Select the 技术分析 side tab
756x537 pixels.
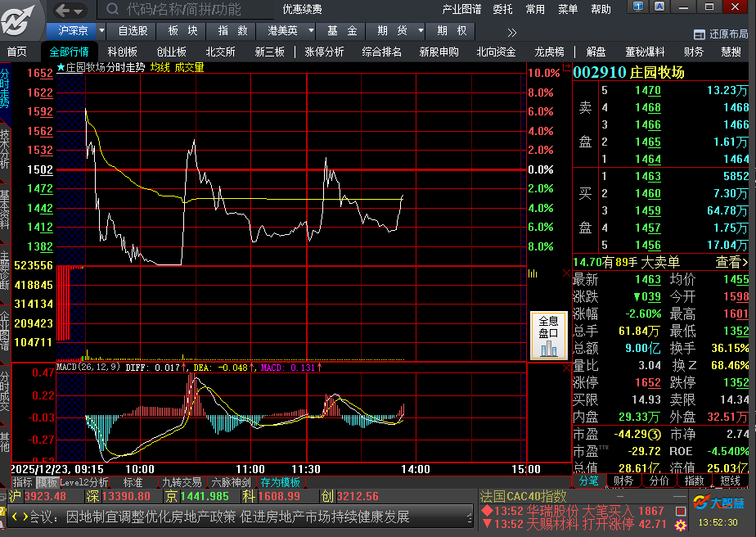(x=5, y=149)
